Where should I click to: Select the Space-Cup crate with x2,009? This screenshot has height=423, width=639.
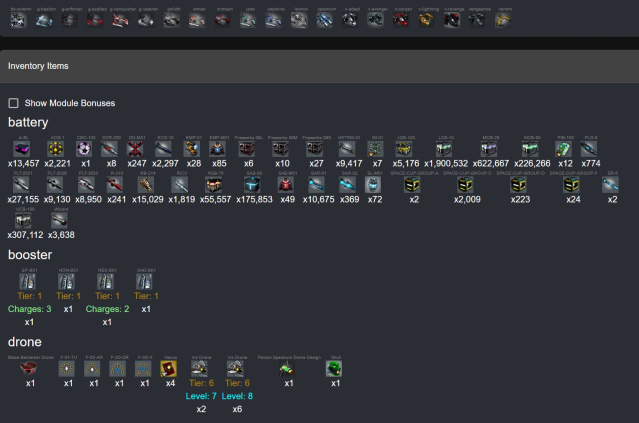tap(462, 185)
